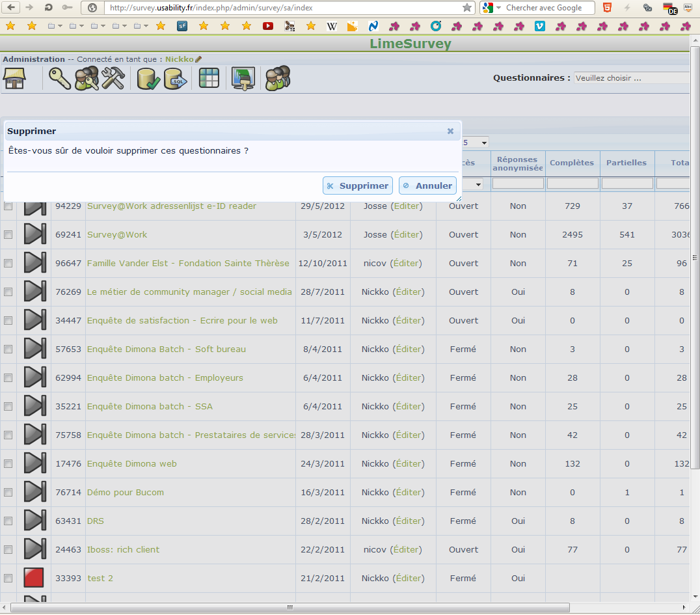This screenshot has width=700, height=615.
Task: Tick the checkbox for Survey@Work row 69241
Action: (8, 235)
